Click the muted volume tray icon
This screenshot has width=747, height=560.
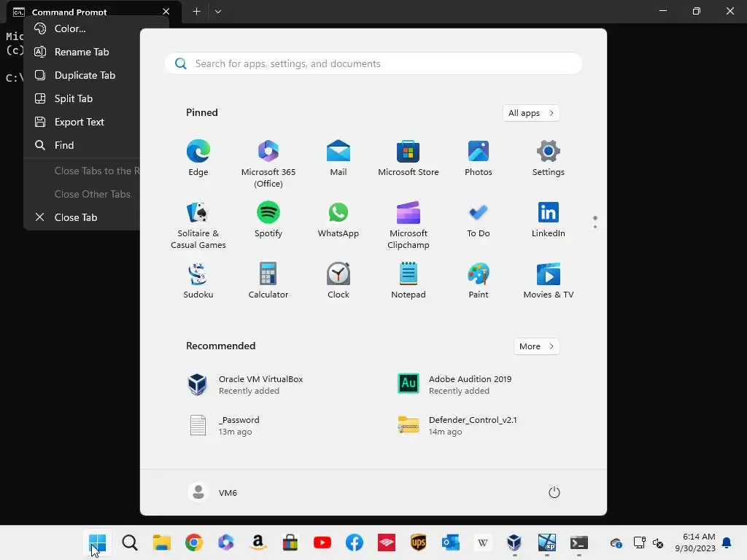click(x=658, y=542)
